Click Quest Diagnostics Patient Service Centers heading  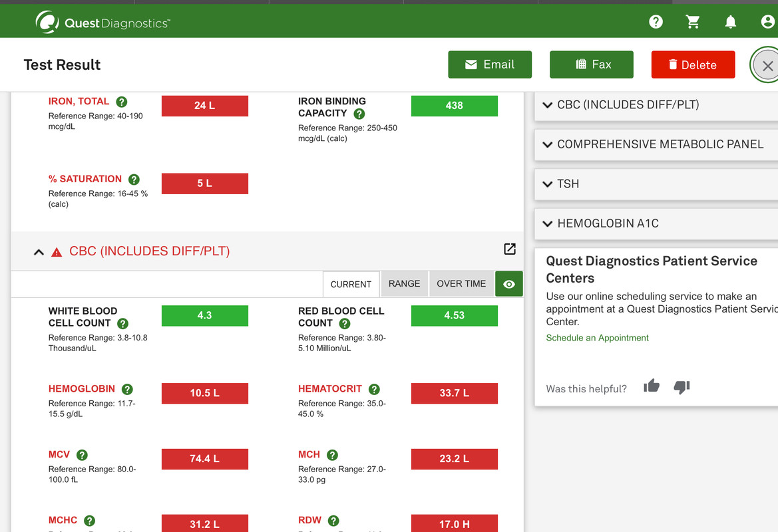coord(652,269)
